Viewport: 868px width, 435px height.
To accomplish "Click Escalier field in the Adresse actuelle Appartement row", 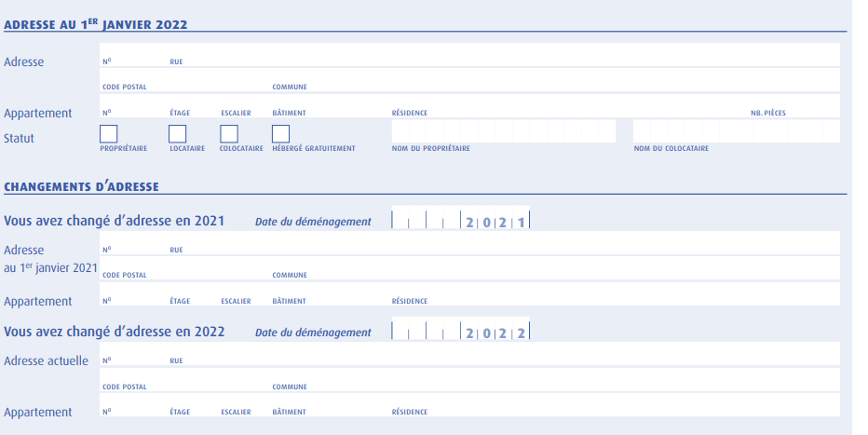I will click(x=245, y=404).
